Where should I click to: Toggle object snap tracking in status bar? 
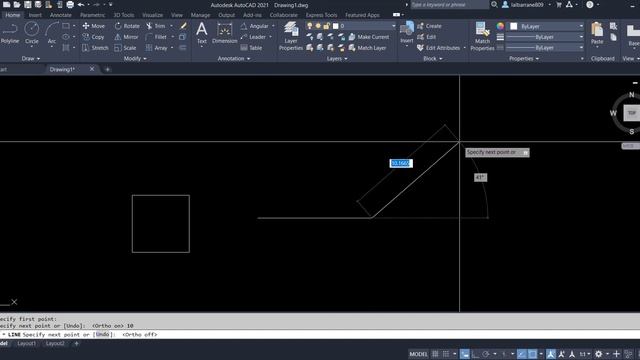(522, 354)
